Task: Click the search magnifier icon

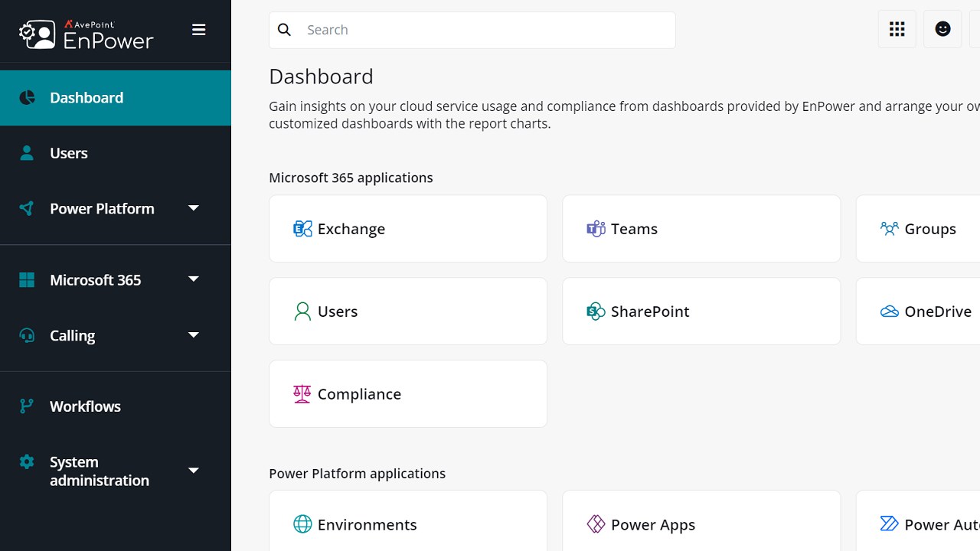Action: click(285, 30)
